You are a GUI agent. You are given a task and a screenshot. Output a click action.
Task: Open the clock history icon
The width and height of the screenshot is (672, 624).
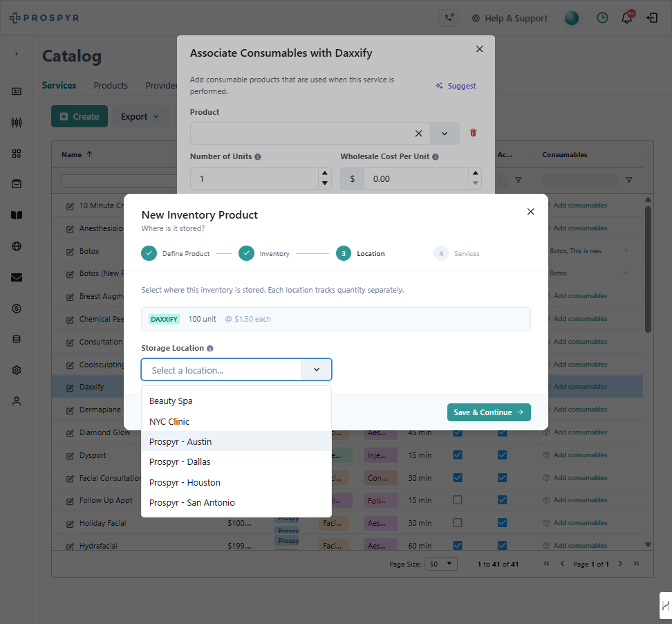coord(602,17)
